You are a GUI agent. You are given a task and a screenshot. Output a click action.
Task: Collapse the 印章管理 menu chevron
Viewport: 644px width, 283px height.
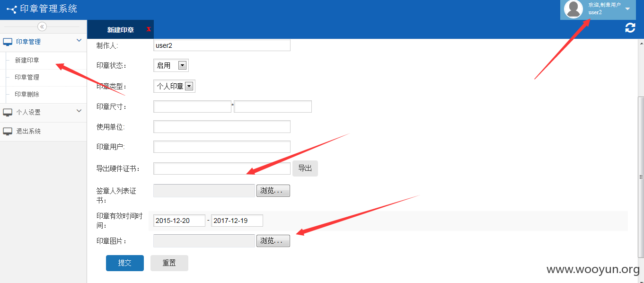pyautogui.click(x=79, y=41)
